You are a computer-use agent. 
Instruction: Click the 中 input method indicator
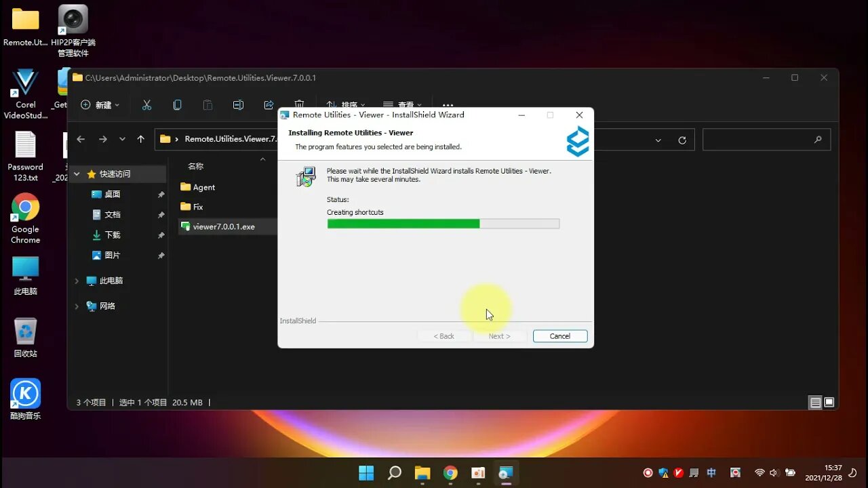[711, 472]
